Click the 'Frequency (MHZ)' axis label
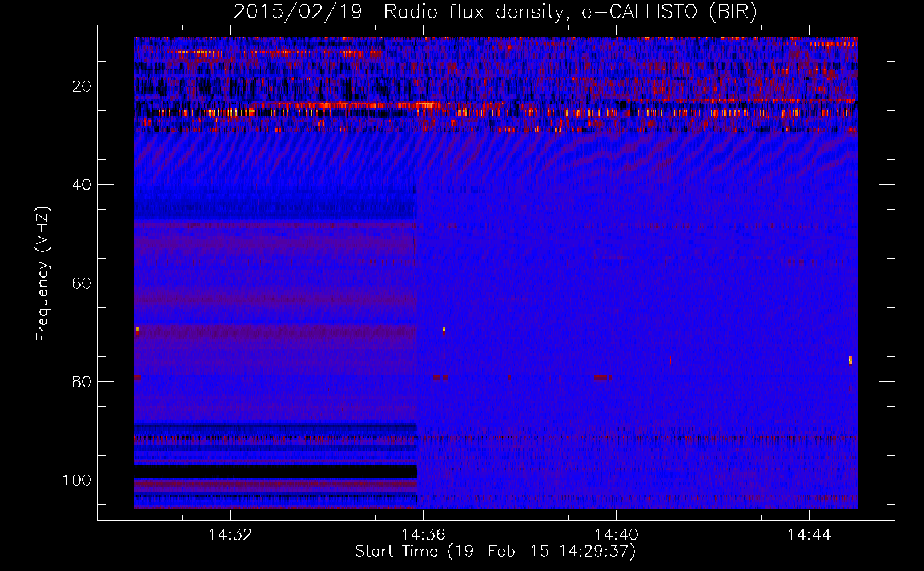This screenshot has height=571, width=924. point(43,274)
